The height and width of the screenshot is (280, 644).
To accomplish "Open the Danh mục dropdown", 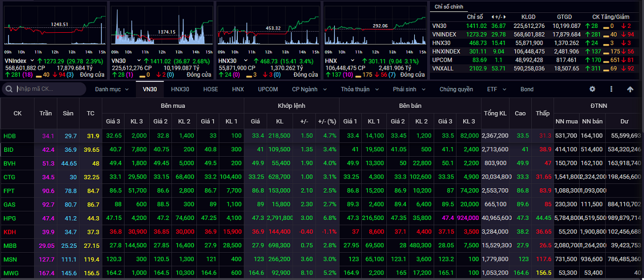I will coord(112,89).
